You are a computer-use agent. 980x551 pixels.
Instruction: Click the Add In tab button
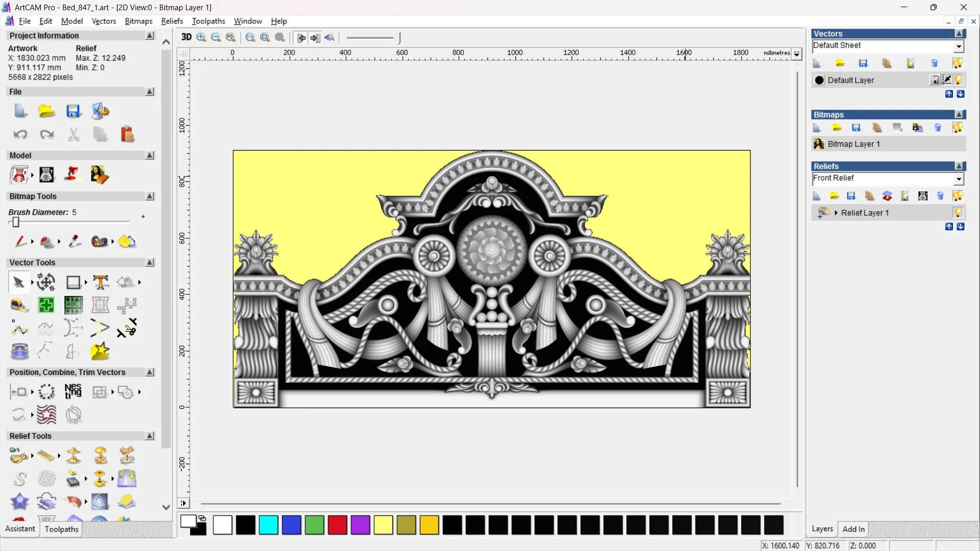[853, 529]
